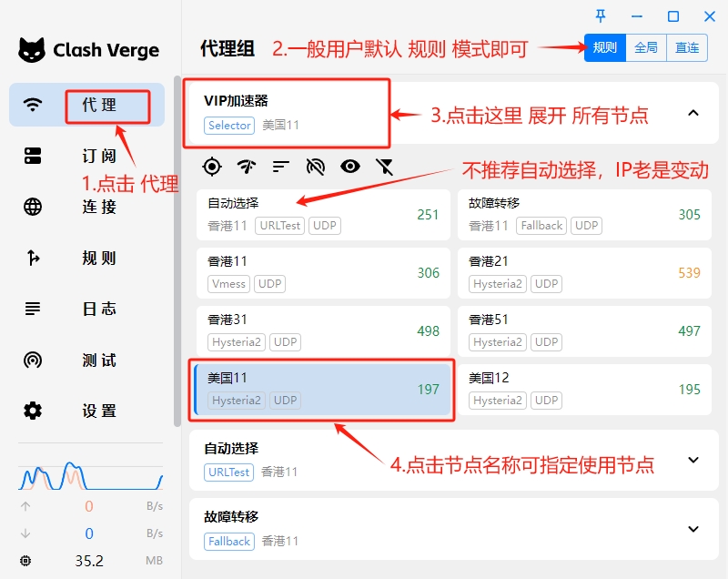Retest the 197 delay on 美国11
The image size is (728, 579).
tap(428, 389)
